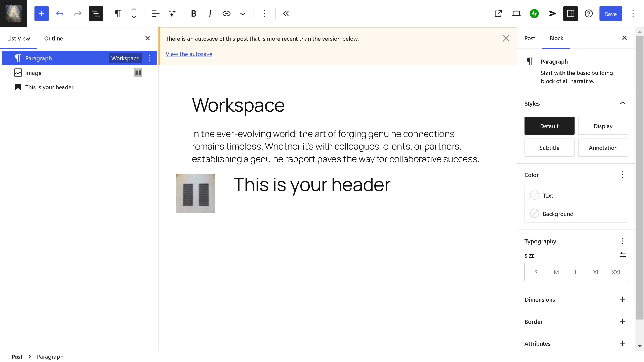Switch to the Post settings tab

pyautogui.click(x=530, y=38)
